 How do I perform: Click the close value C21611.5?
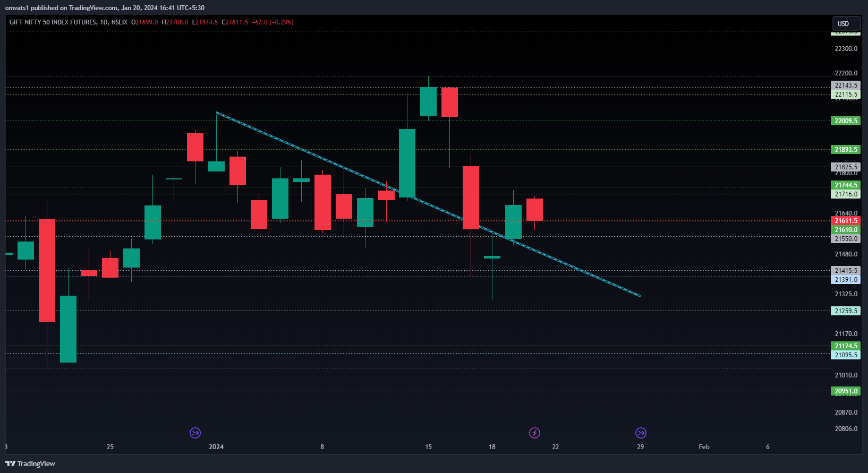[235, 22]
